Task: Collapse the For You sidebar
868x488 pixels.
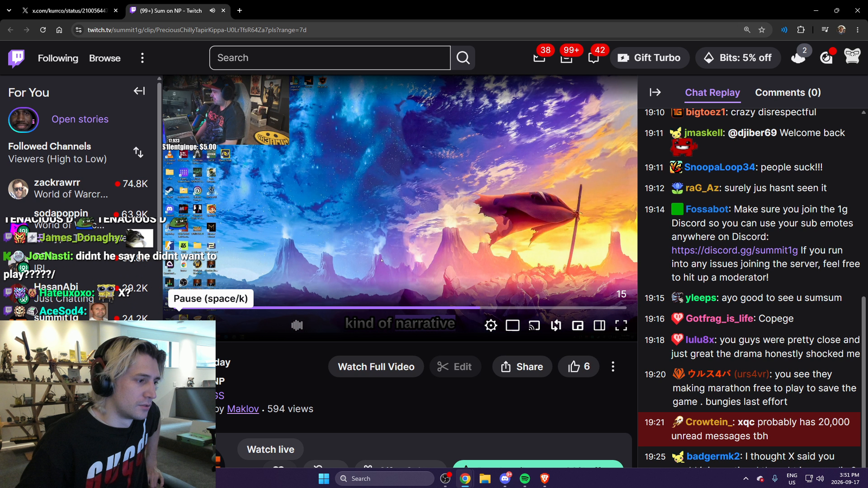Action: pos(139,91)
